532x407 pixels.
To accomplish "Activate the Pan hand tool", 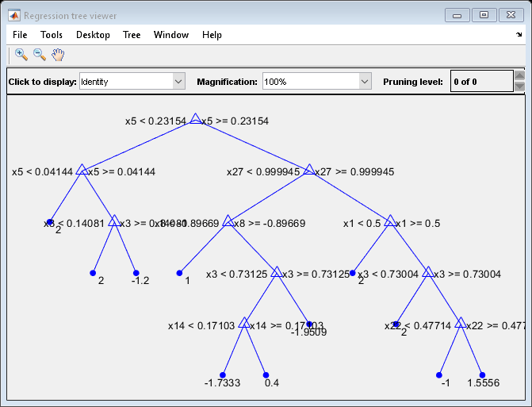I will click(x=58, y=55).
